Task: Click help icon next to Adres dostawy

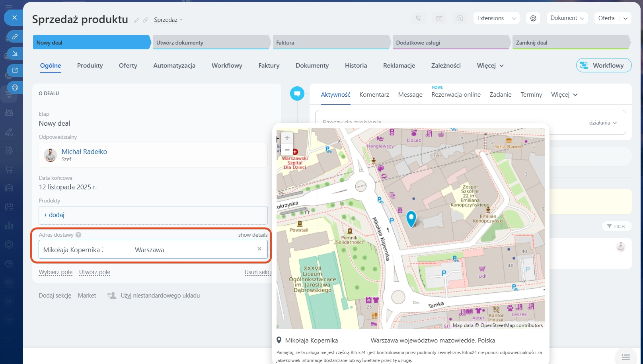Action: pyautogui.click(x=78, y=235)
